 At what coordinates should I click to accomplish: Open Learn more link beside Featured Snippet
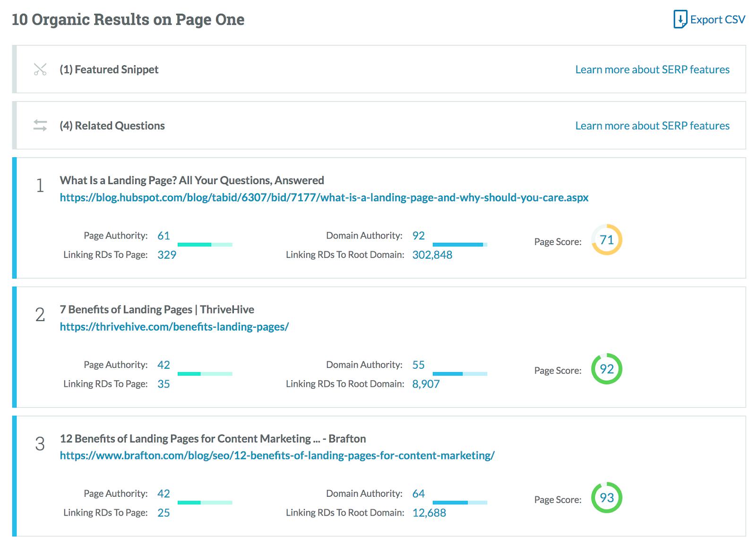(x=652, y=69)
